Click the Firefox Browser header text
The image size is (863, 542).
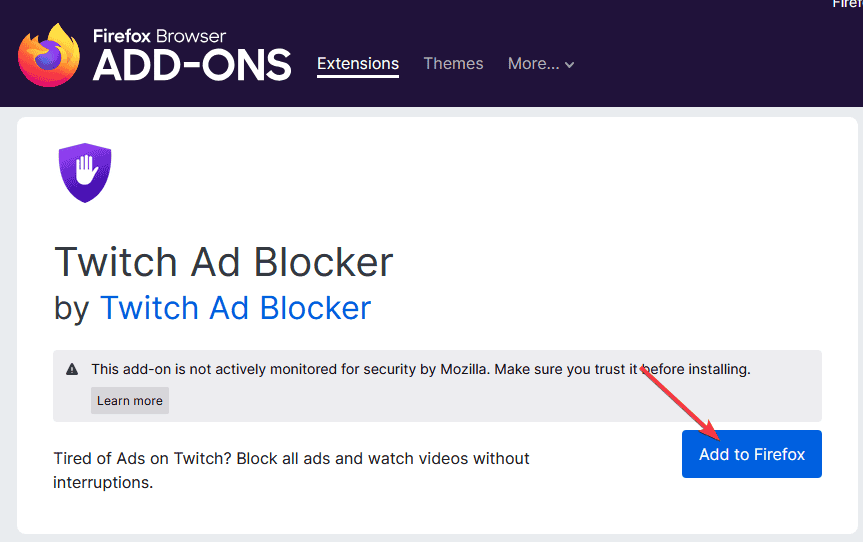click(x=160, y=36)
